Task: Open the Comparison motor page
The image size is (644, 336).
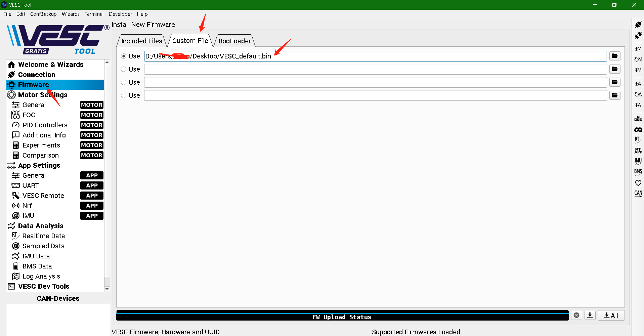Action: 55,155
